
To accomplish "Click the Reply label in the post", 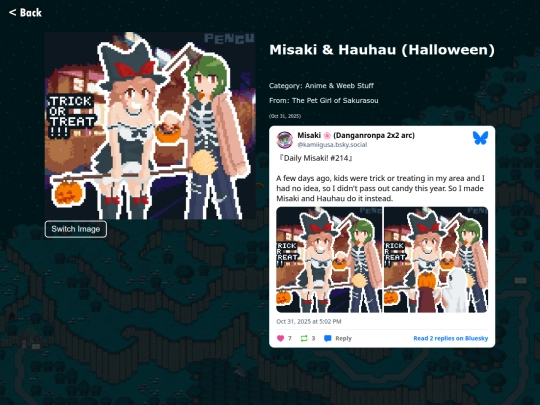I will click(x=343, y=339).
